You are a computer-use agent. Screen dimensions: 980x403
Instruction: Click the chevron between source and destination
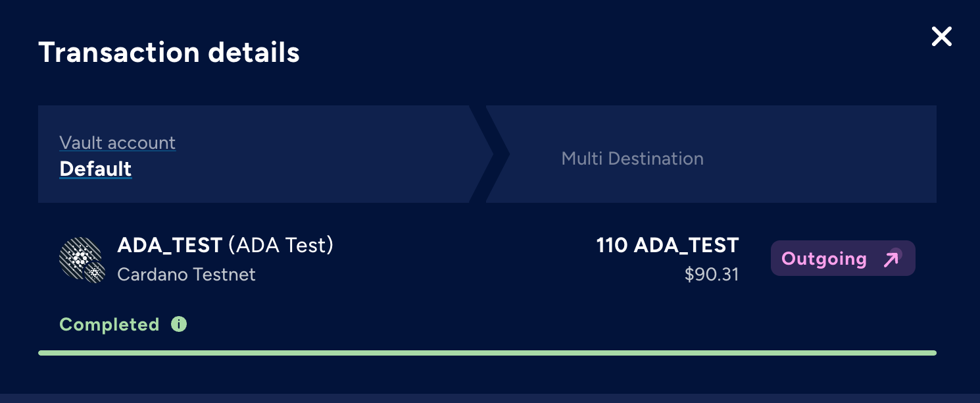click(489, 154)
